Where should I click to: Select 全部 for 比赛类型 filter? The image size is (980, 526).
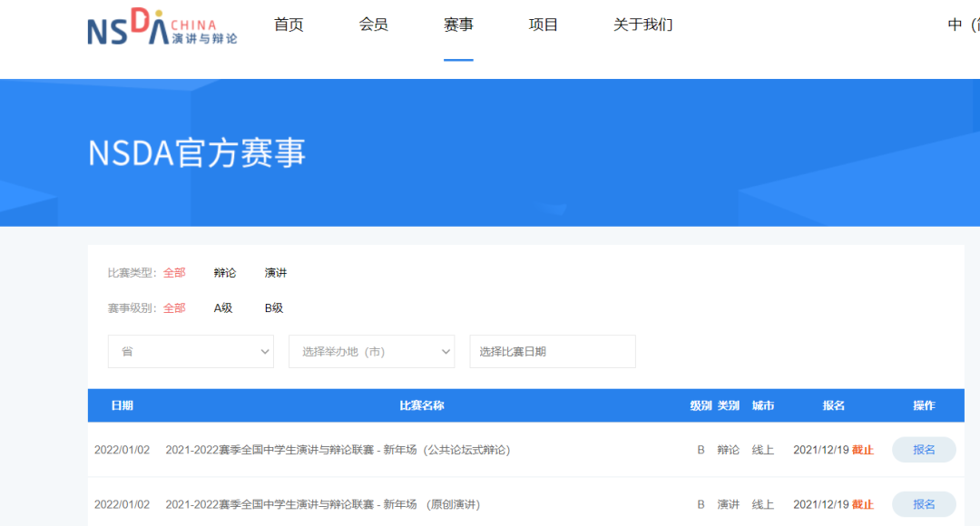174,273
